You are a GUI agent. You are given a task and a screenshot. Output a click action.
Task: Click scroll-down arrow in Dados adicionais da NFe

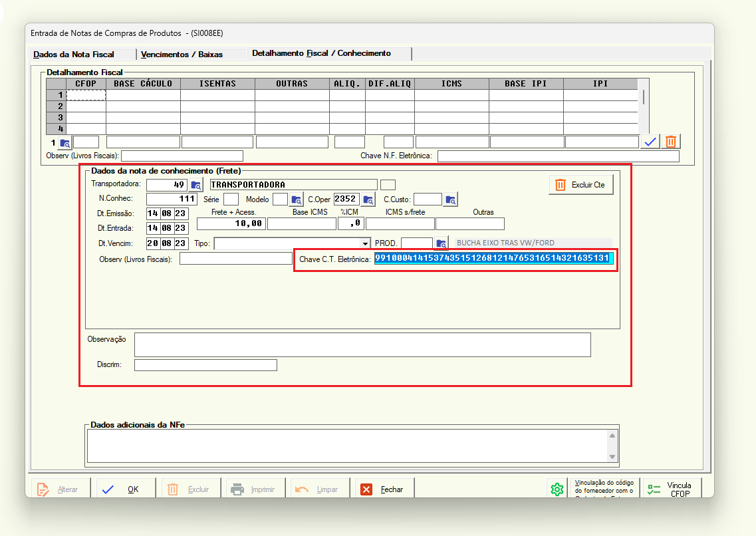coord(612,456)
